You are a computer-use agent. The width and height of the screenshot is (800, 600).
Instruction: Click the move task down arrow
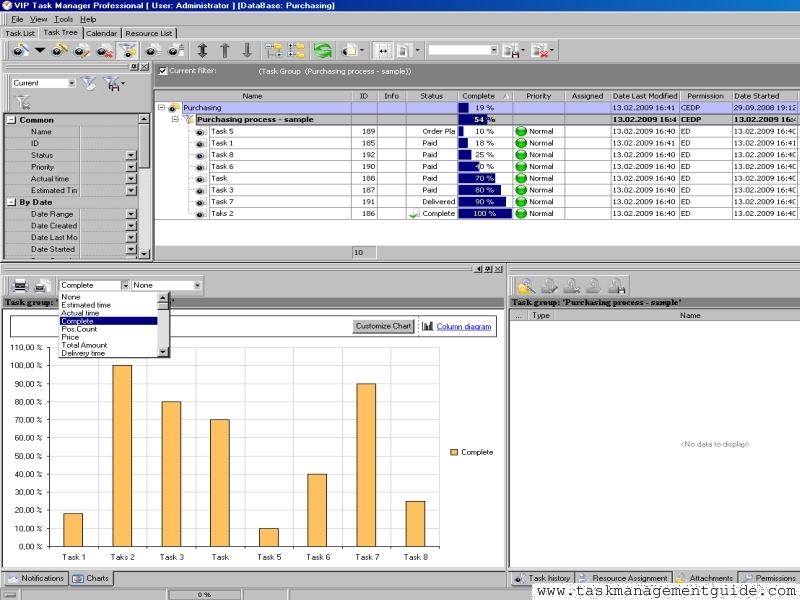click(247, 51)
